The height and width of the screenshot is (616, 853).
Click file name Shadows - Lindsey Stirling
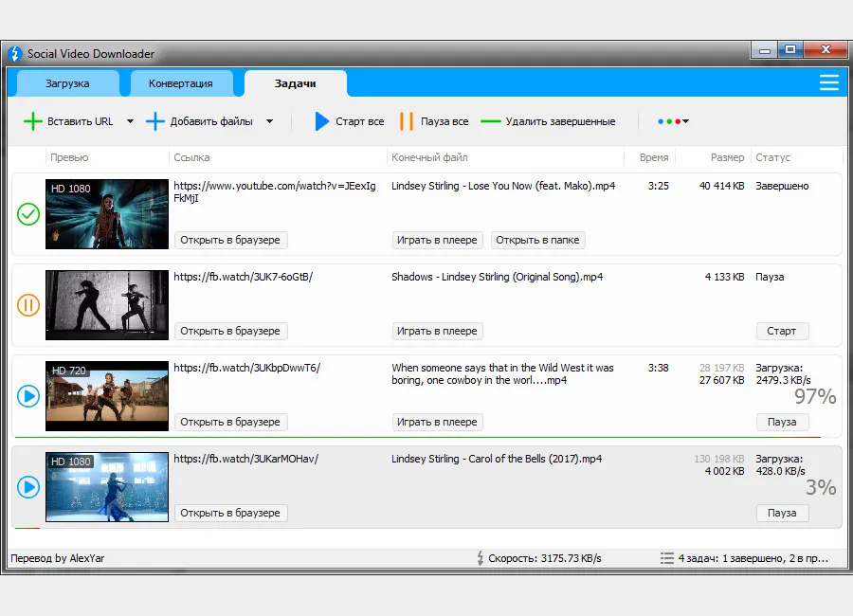tap(498, 277)
